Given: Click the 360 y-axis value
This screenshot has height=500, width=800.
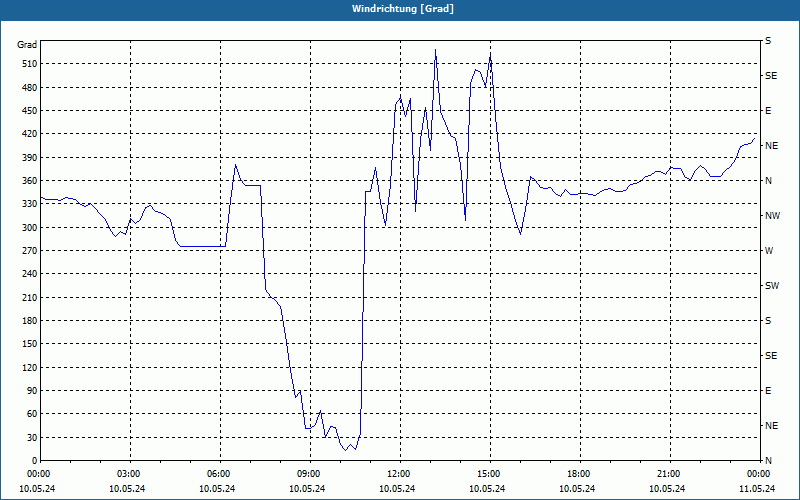Looking at the screenshot, I should pyautogui.click(x=29, y=181).
